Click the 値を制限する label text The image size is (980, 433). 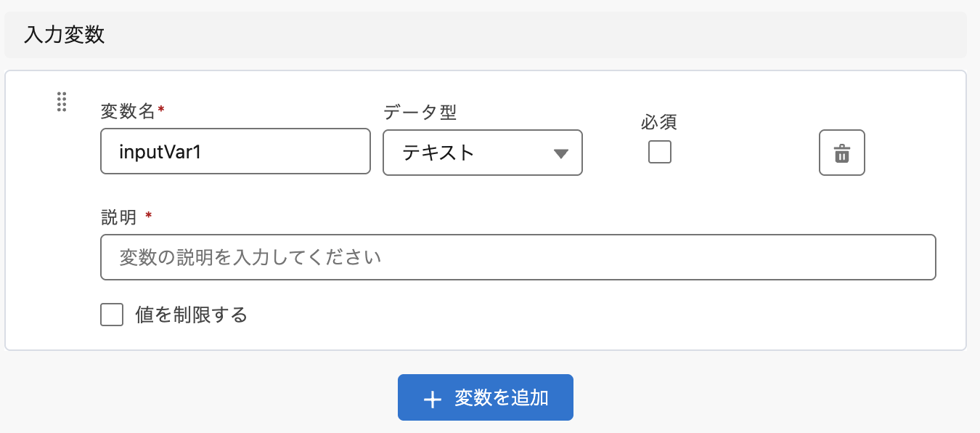point(192,315)
